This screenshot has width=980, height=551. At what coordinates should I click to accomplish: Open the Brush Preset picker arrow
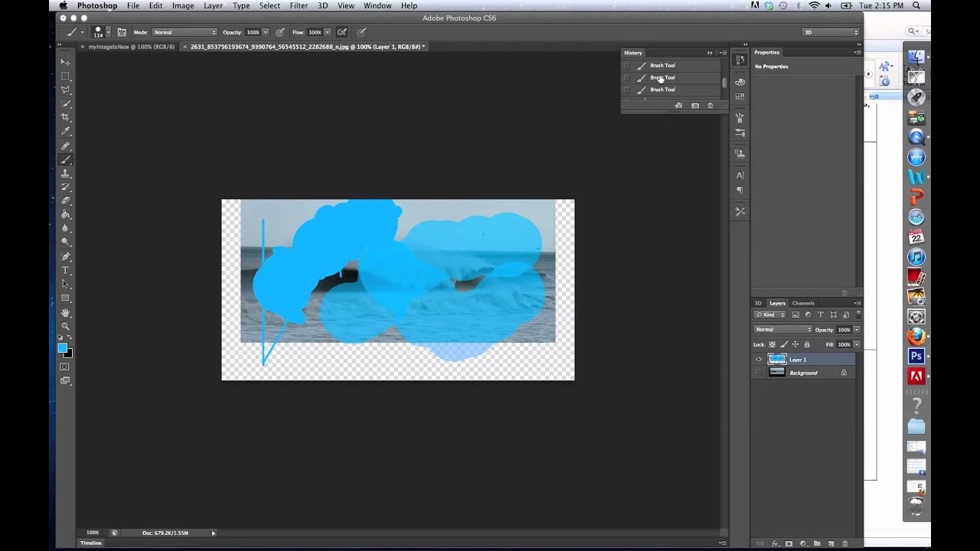point(108,32)
